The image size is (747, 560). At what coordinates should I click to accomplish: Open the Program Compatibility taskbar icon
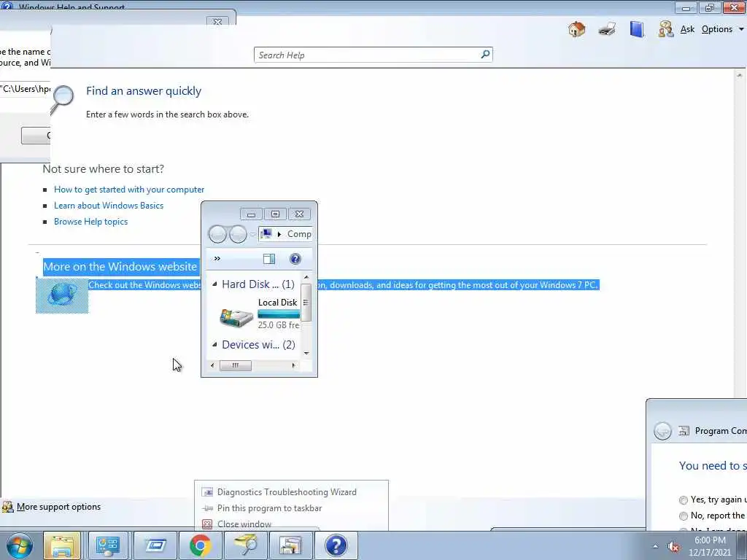(290, 545)
